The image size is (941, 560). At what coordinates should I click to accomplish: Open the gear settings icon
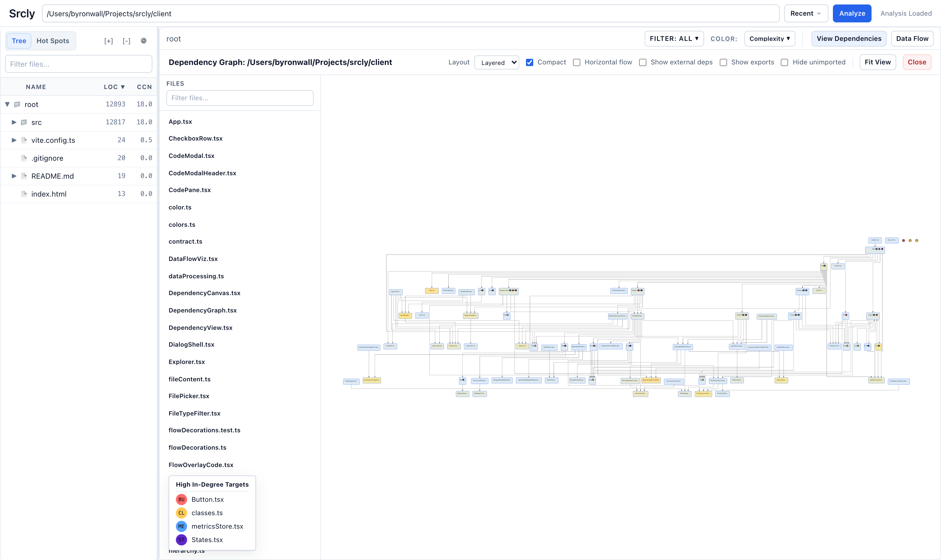pos(143,41)
